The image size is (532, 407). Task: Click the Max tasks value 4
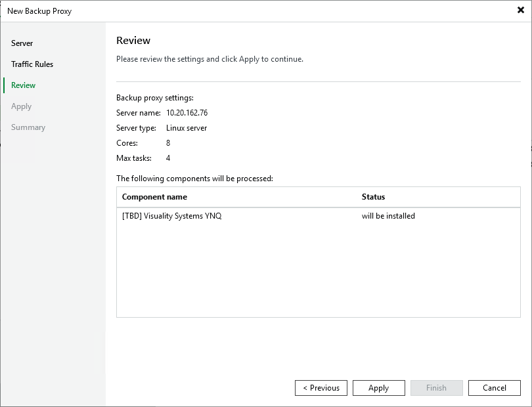(168, 158)
